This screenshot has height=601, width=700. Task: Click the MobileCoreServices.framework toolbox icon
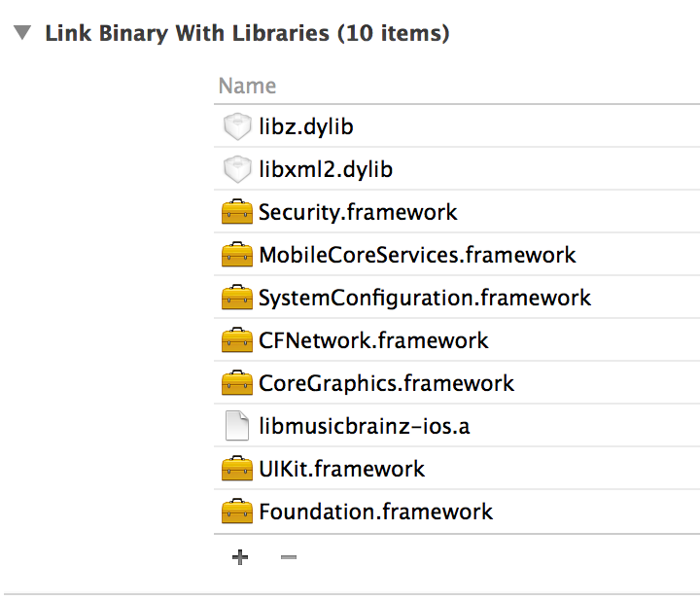click(237, 255)
